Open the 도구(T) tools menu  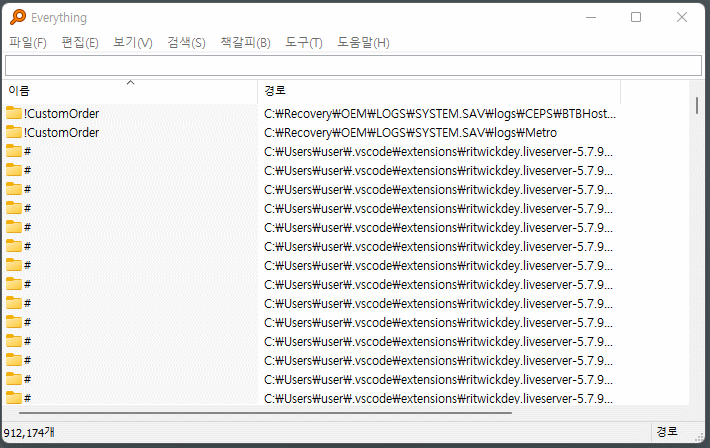[x=303, y=43]
